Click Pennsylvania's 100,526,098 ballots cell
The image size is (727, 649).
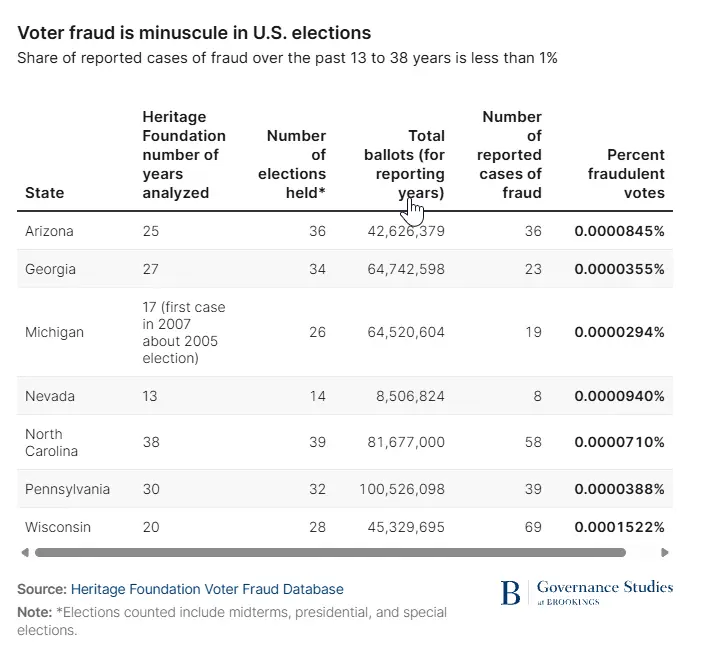pos(402,489)
